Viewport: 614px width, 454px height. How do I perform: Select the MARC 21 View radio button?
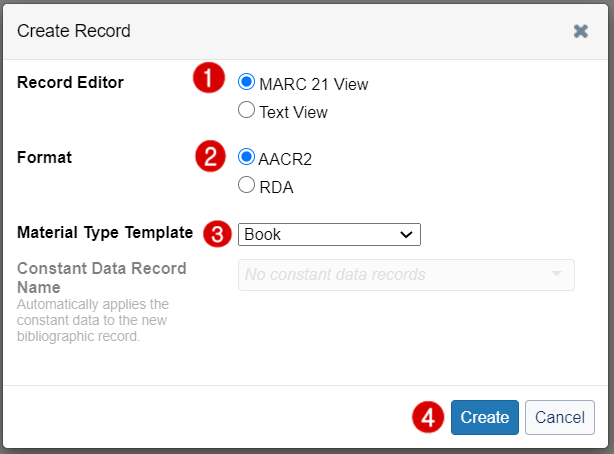click(x=246, y=82)
